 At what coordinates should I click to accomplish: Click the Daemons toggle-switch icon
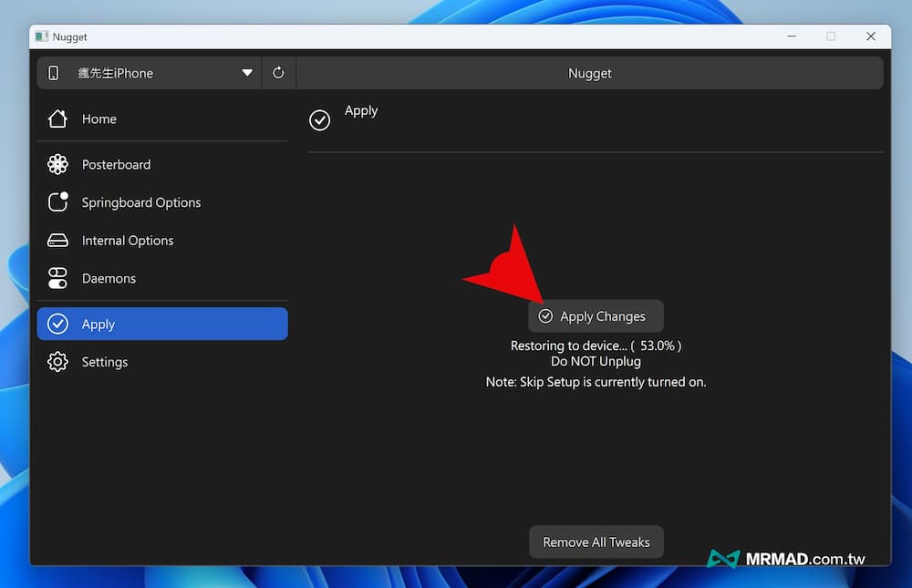[x=57, y=278]
